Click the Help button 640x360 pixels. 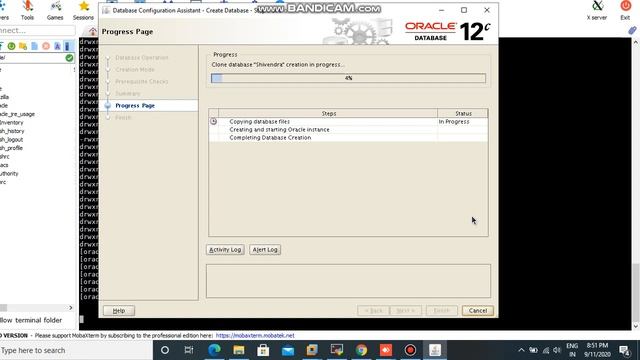tap(119, 311)
